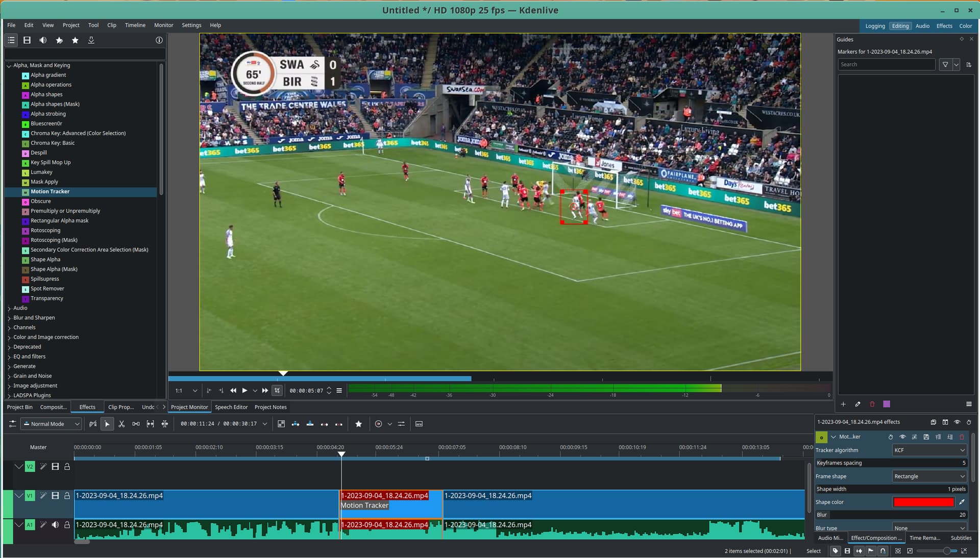The width and height of the screenshot is (980, 558).
Task: Delete guide with red trash icon
Action: pyautogui.click(x=872, y=404)
